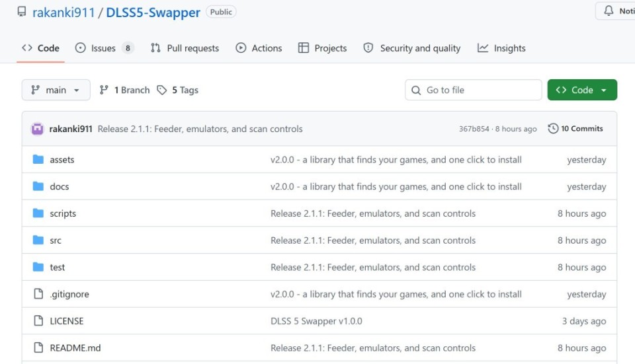The image size is (635, 364).
Task: Open the rakanki911 owner profile link
Action: click(63, 13)
